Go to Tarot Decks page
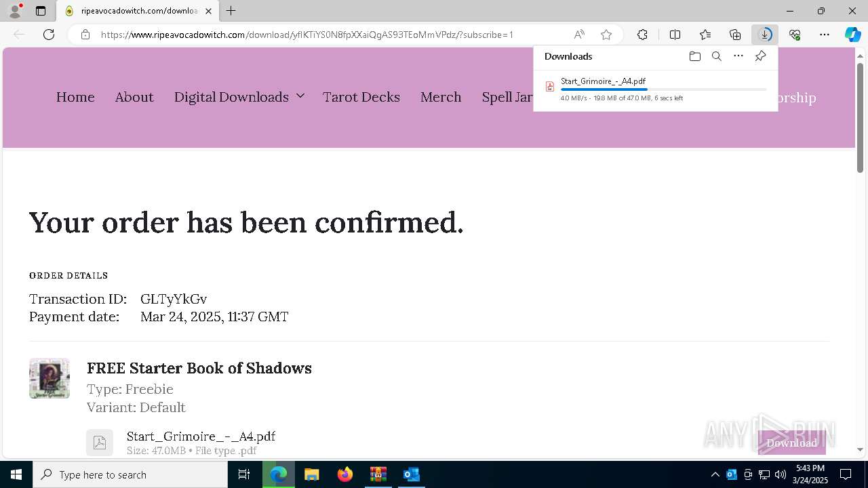868x488 pixels. tap(361, 97)
